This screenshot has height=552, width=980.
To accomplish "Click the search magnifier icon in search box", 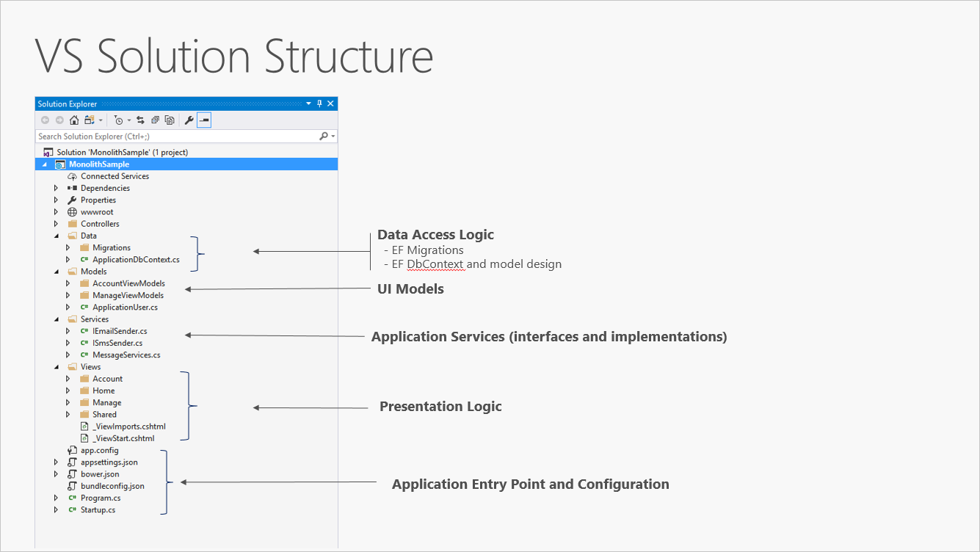I will tap(323, 136).
